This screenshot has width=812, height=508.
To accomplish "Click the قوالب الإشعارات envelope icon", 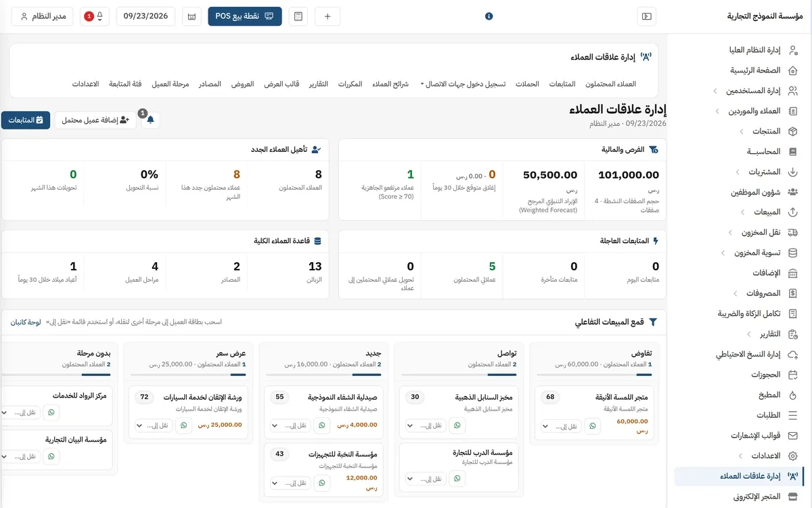I will pyautogui.click(x=793, y=436).
